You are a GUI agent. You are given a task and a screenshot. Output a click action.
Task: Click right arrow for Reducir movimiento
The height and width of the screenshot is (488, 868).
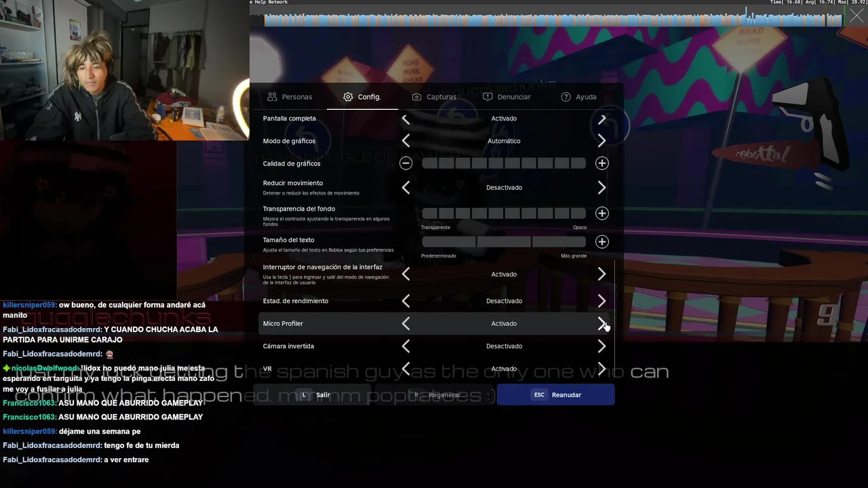tap(601, 188)
